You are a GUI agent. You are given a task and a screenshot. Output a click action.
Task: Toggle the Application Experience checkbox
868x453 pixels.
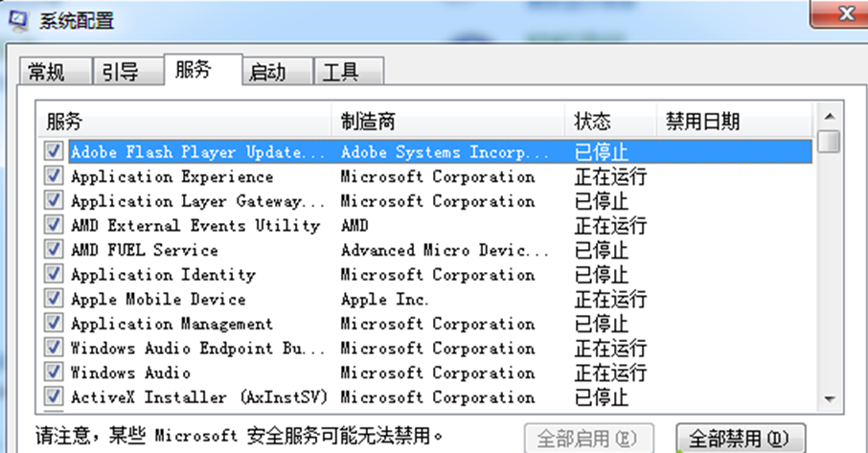tap(54, 176)
